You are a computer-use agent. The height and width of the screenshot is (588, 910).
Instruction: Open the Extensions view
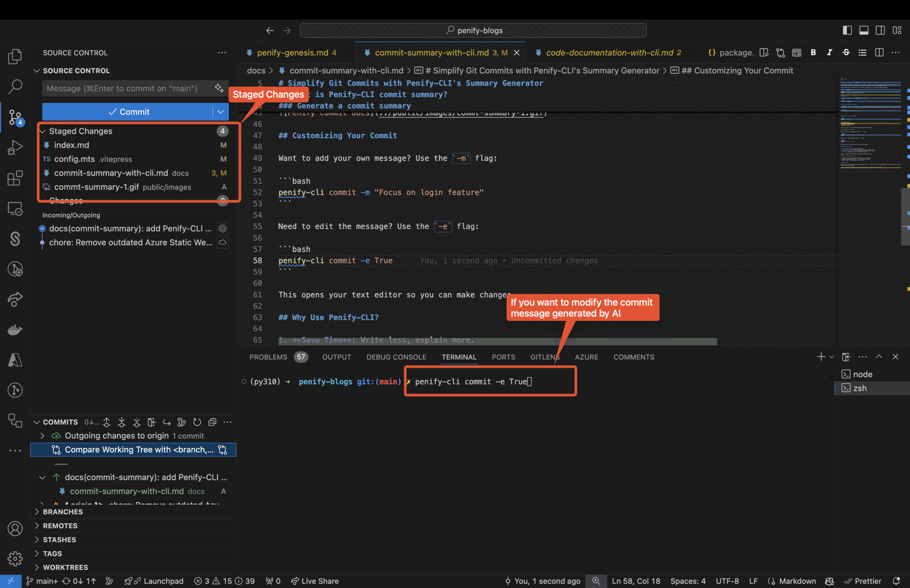click(15, 178)
